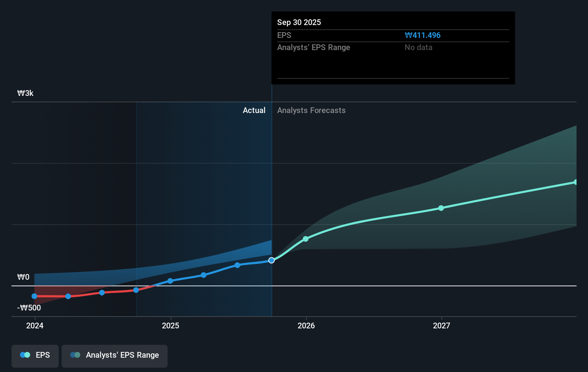Click the 2025 x-axis label
The image size is (588, 372).
click(170, 325)
